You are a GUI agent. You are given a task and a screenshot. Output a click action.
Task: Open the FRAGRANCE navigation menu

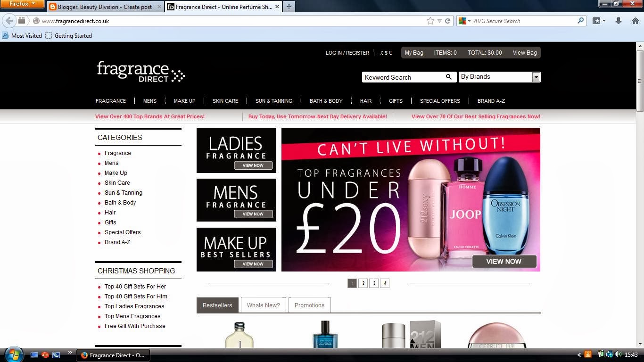[x=111, y=101]
